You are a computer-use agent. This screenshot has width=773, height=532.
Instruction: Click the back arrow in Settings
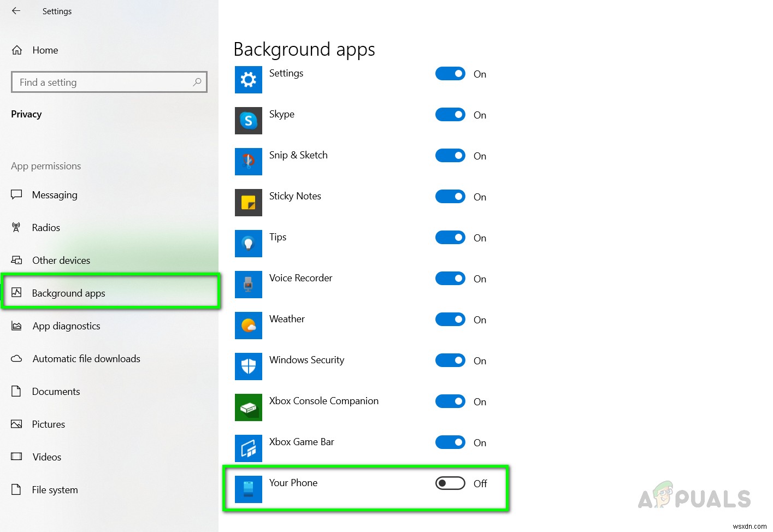(15, 11)
